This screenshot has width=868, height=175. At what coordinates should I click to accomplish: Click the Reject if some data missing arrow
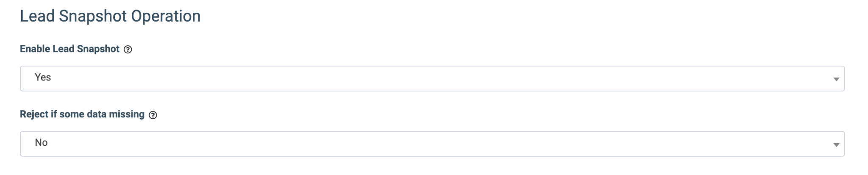pyautogui.click(x=836, y=144)
